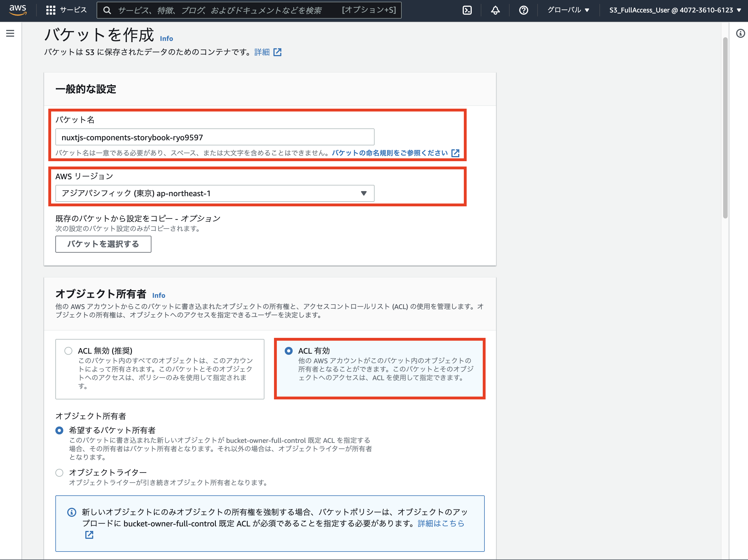Image resolution: width=748 pixels, height=560 pixels.
Task: Click the page vertical scrollbar
Action: click(x=725, y=128)
